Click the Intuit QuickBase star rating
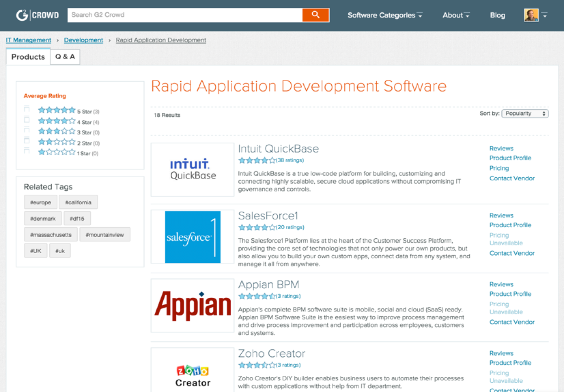The height and width of the screenshot is (392, 564). click(257, 160)
